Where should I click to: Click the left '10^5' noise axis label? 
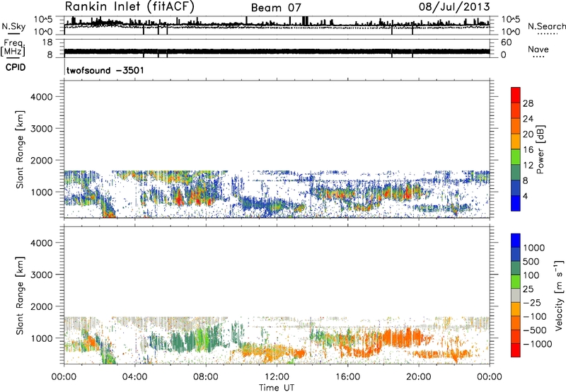[x=43, y=20]
